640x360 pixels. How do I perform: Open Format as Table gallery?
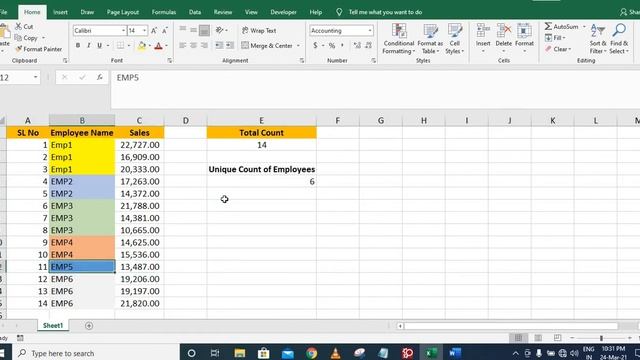(430, 39)
